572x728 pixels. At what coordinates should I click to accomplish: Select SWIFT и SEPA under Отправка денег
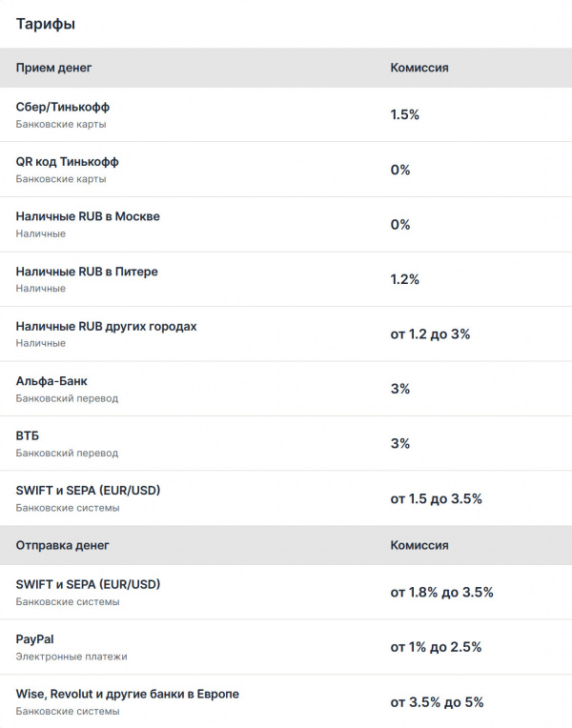88,584
